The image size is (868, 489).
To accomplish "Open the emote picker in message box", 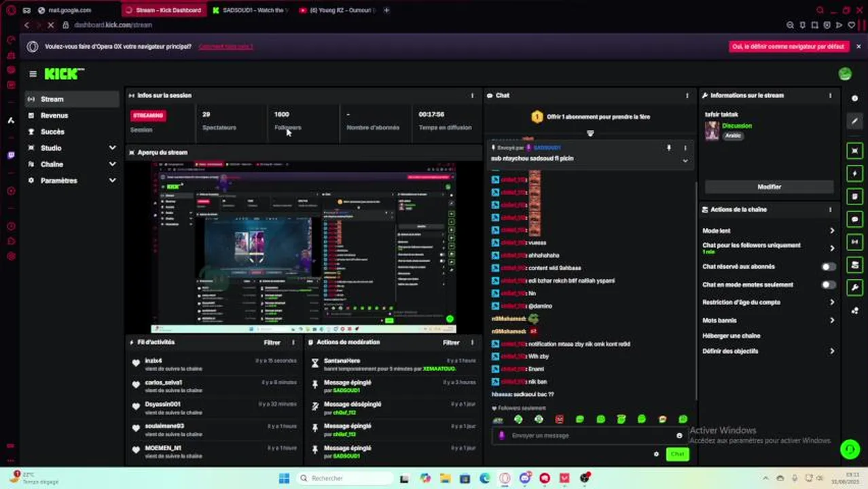I will click(x=679, y=435).
